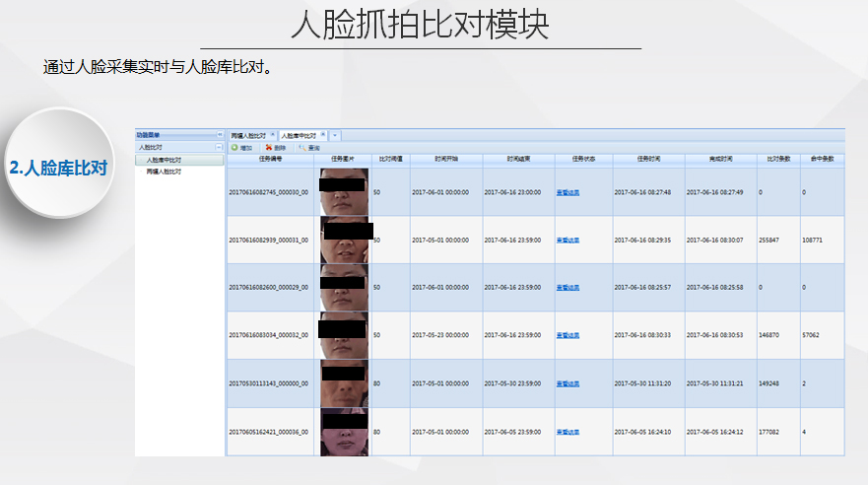Click the green 增加 (add) icon
The height and width of the screenshot is (485, 868).
[234, 147]
